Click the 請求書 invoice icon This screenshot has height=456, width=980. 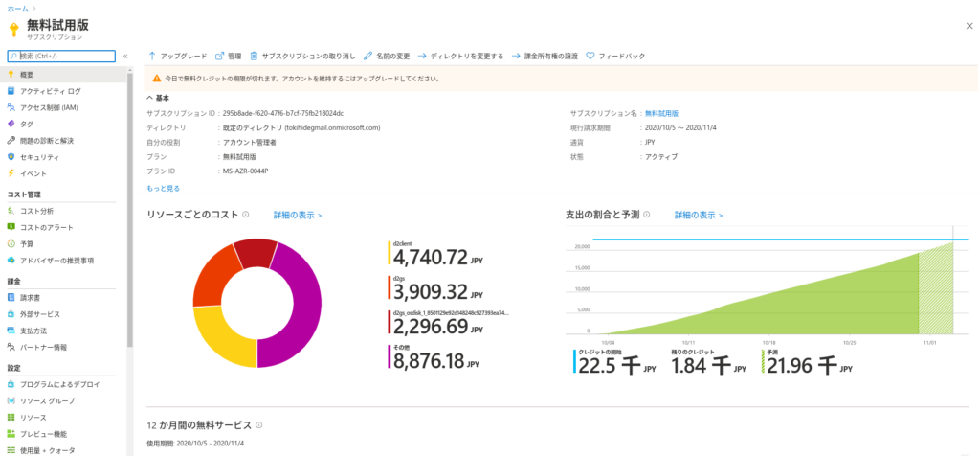pos(11,297)
